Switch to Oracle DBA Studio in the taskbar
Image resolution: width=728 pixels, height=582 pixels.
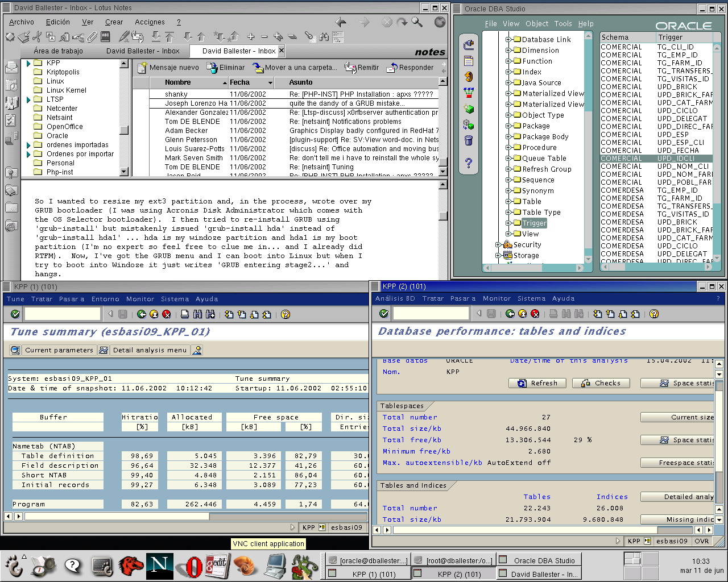538,560
